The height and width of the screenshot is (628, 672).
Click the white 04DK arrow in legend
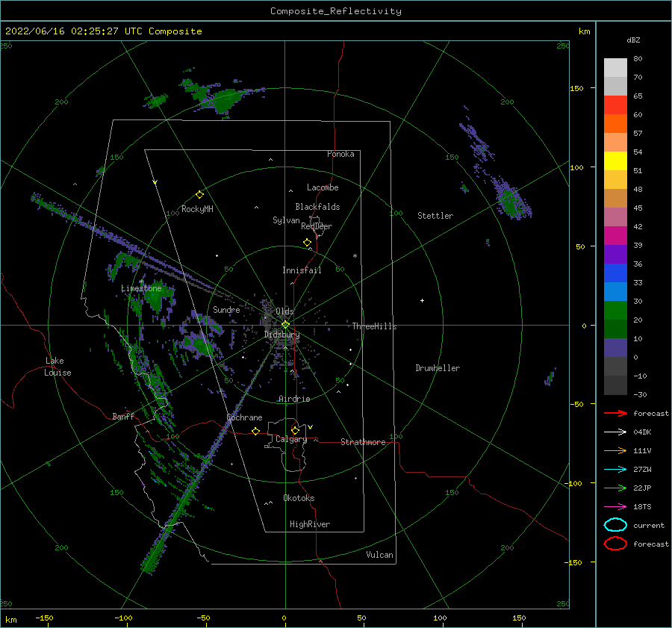(615, 432)
